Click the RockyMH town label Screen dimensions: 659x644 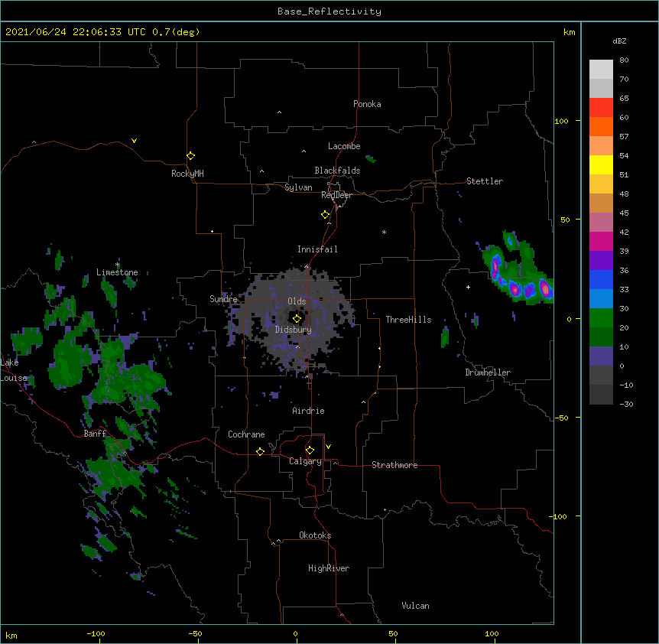coord(187,174)
